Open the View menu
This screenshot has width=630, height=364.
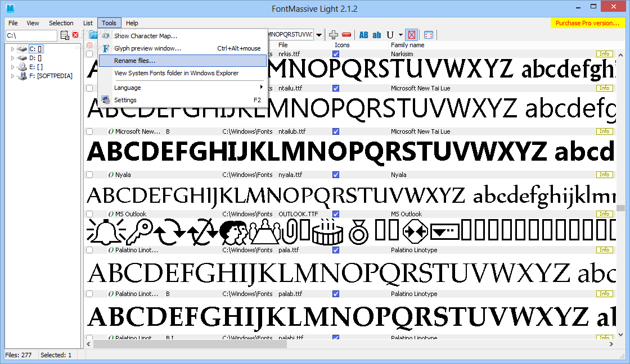(33, 23)
